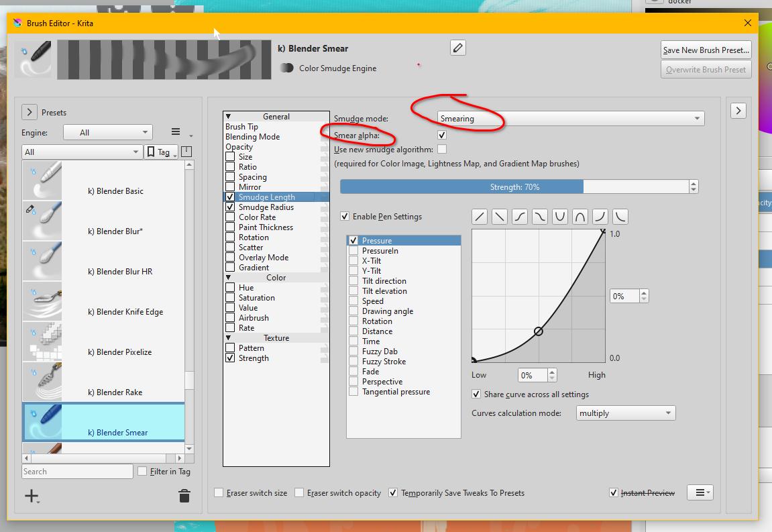Click the preset Search input field

coord(77,472)
